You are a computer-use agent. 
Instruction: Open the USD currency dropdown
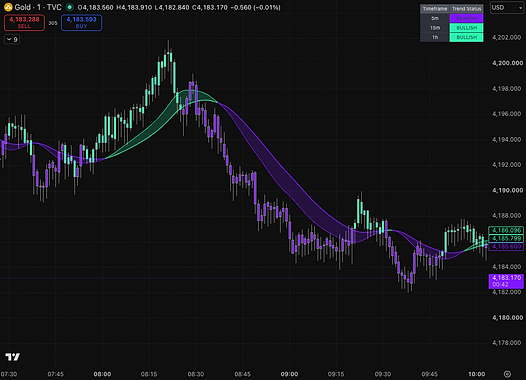click(x=507, y=8)
